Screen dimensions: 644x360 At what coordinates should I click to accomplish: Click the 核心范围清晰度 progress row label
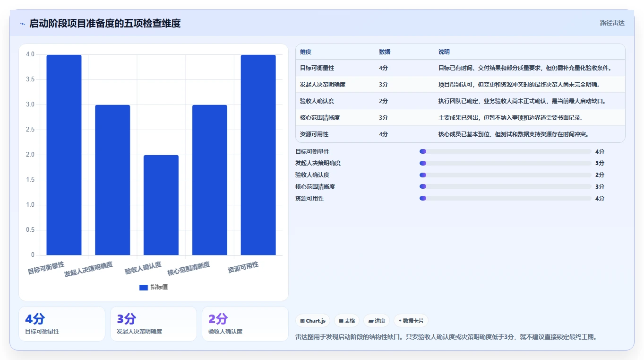[315, 187]
